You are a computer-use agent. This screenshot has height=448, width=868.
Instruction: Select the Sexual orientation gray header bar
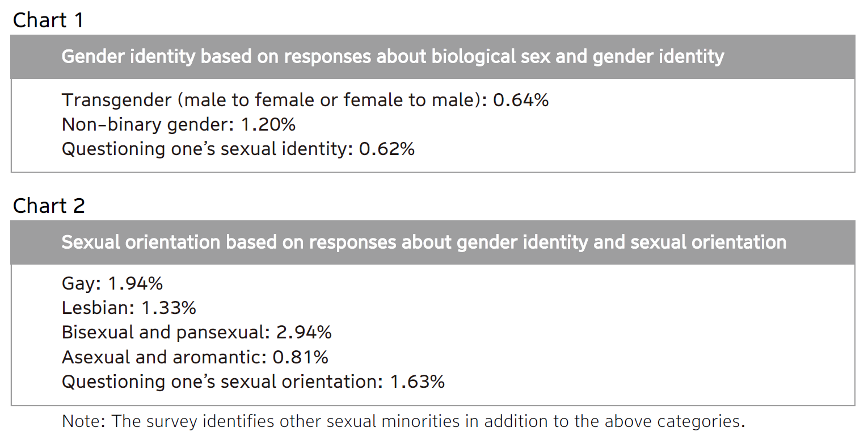coord(432,242)
